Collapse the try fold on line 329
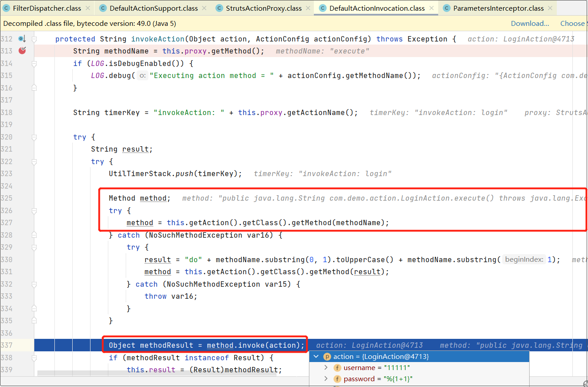This screenshot has width=588, height=387. [34, 247]
